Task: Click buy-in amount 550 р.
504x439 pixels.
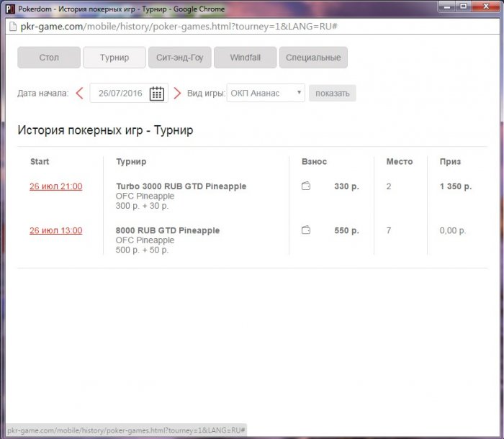Action: tap(346, 230)
